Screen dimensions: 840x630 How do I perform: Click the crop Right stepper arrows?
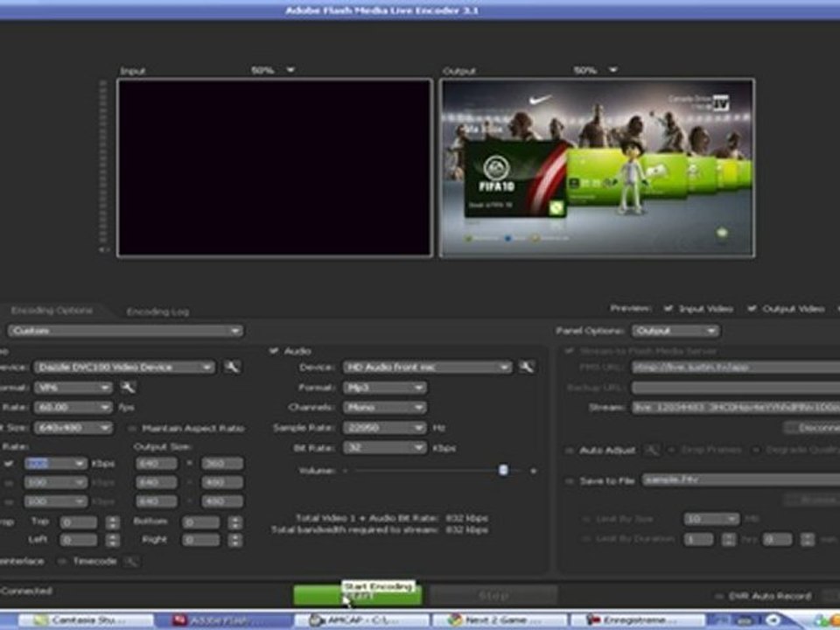(234, 540)
